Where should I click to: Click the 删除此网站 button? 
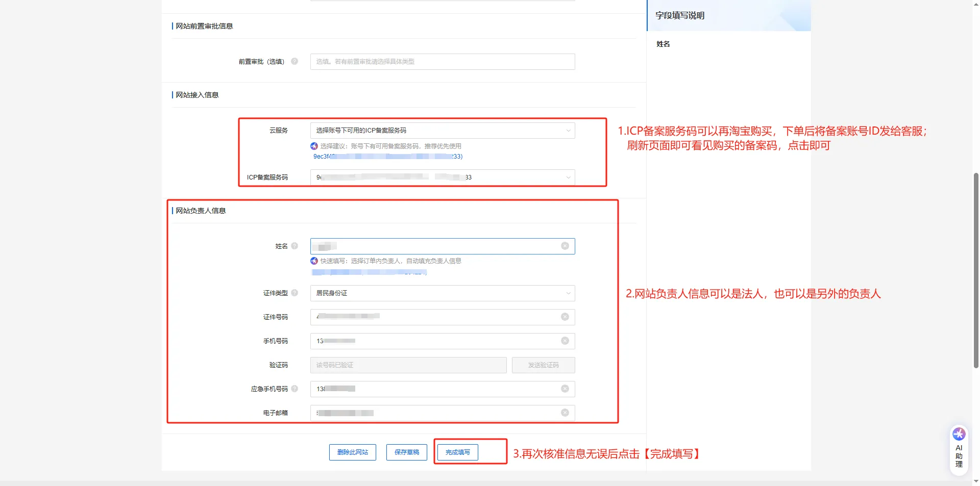click(352, 452)
